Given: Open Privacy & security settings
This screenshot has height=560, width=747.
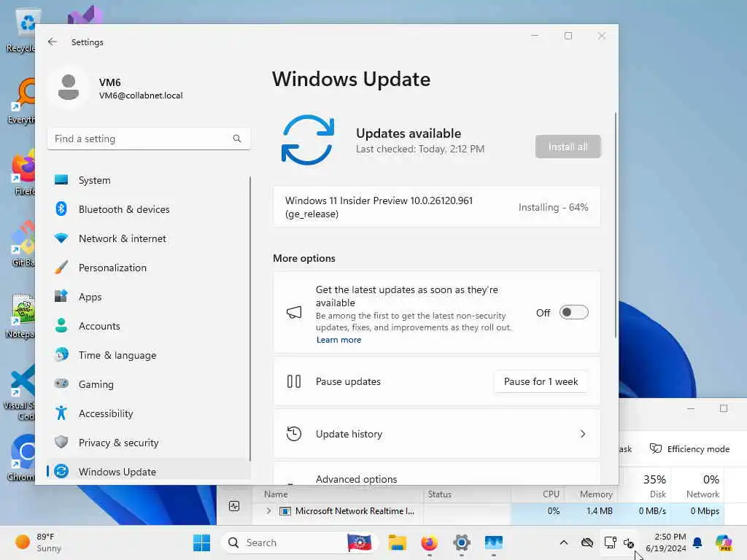Looking at the screenshot, I should pos(149,443).
